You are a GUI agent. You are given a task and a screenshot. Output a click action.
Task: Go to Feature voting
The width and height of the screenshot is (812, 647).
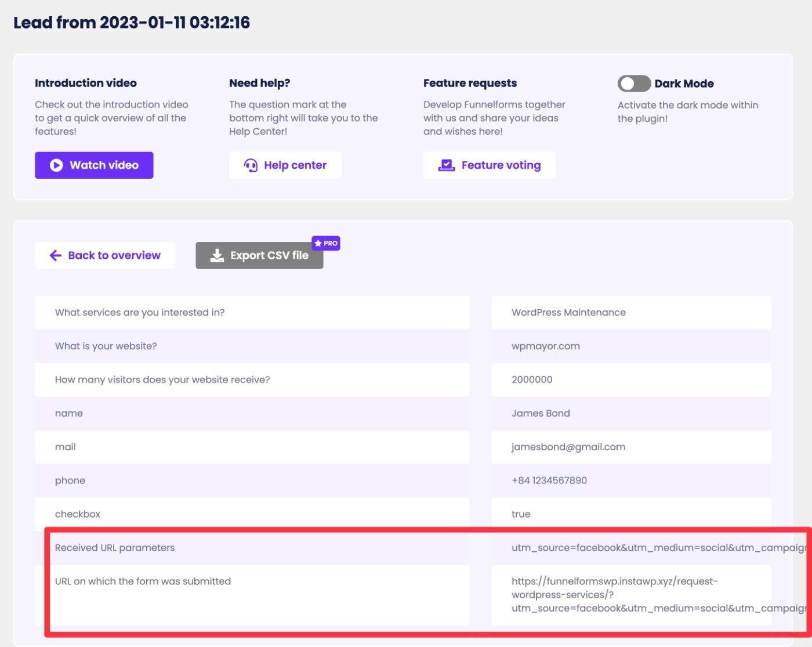[490, 165]
